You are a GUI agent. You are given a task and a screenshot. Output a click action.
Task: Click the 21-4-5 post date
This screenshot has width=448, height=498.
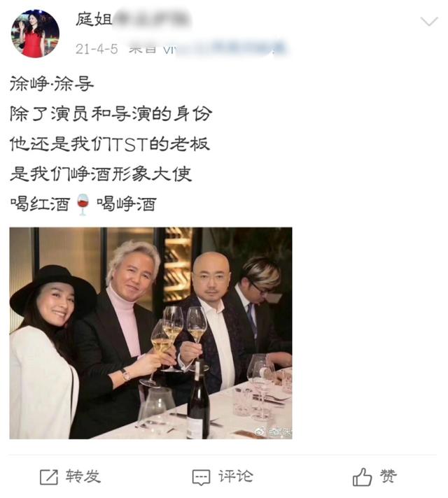pyautogui.click(x=97, y=49)
